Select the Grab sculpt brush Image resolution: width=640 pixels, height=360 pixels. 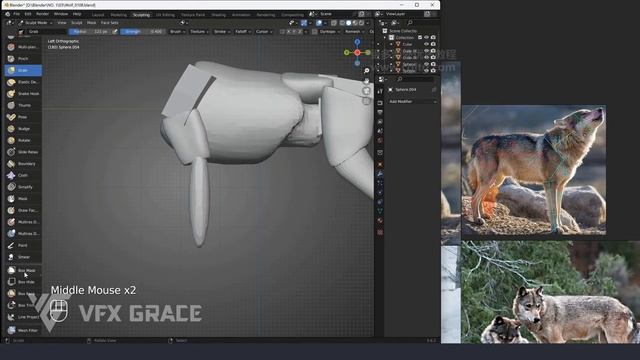click(x=23, y=70)
